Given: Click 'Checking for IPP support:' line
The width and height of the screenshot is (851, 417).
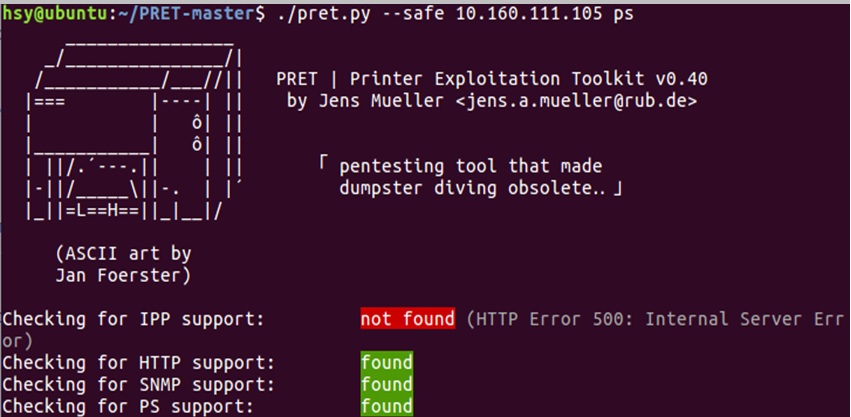Looking at the screenshot, I should point(134,319).
